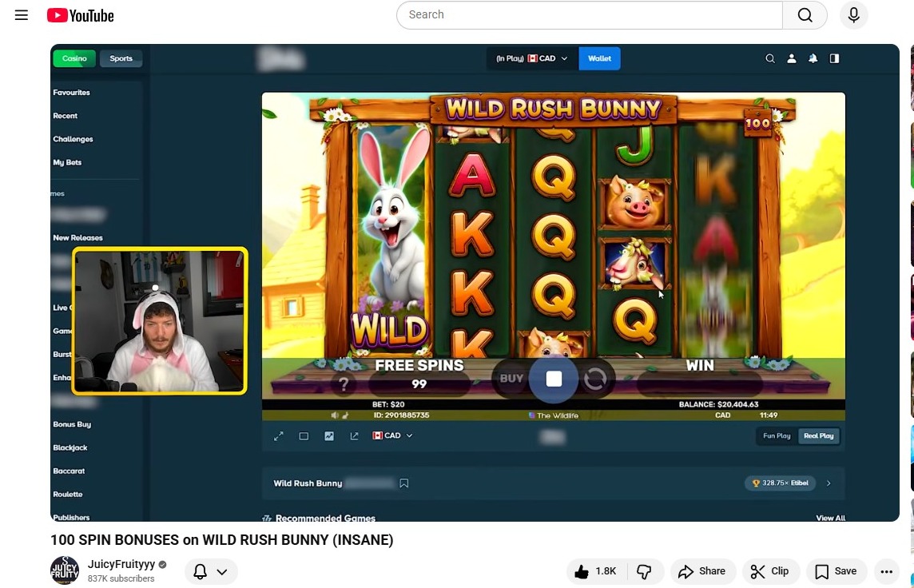Open the In Play CAD currency dropdown
Viewport: 914px width, 588px height.
532,58
